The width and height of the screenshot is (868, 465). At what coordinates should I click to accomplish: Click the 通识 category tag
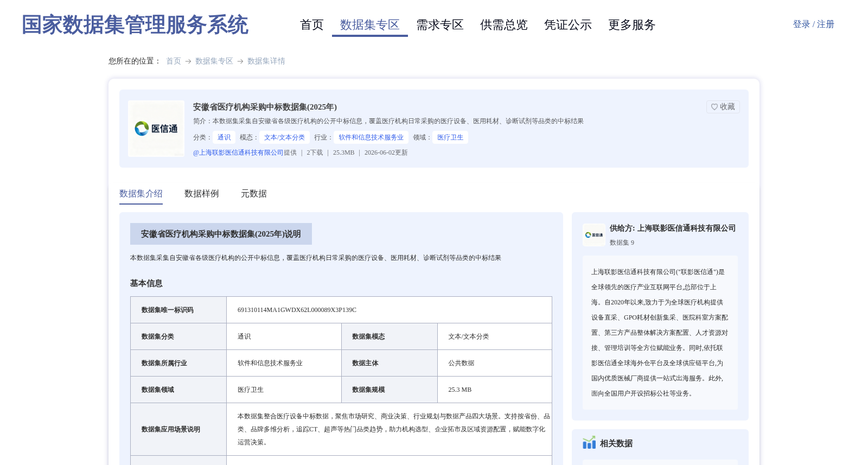coord(224,137)
